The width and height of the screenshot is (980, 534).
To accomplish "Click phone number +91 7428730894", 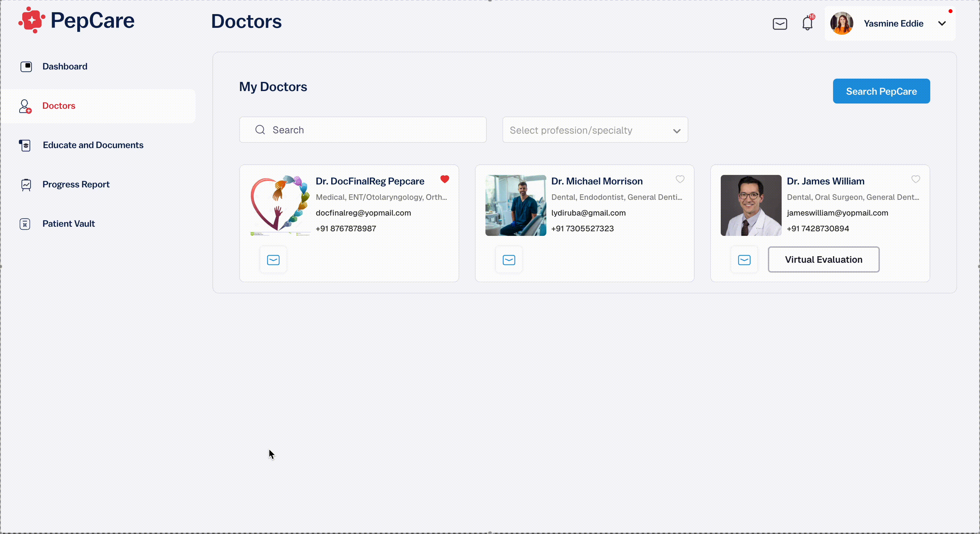I will (x=818, y=229).
